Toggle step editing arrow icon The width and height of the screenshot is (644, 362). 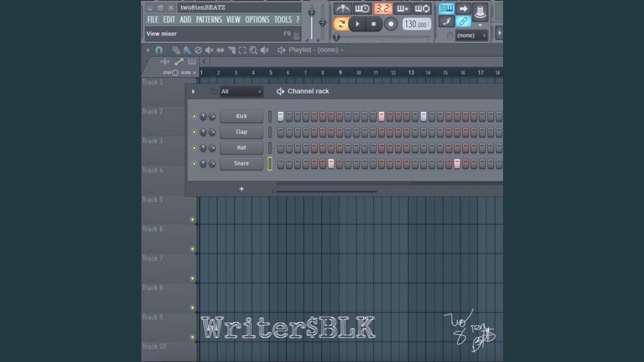tap(463, 9)
